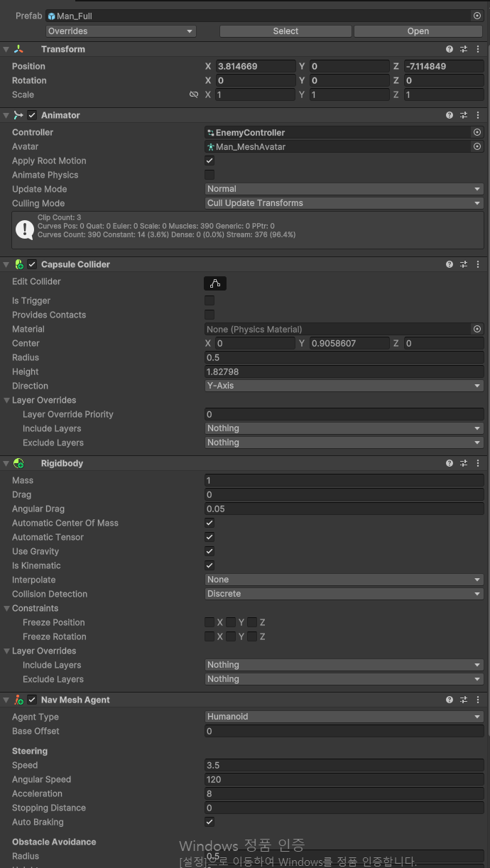The height and width of the screenshot is (868, 490).
Task: Open help for Animator component
Action: (x=450, y=115)
